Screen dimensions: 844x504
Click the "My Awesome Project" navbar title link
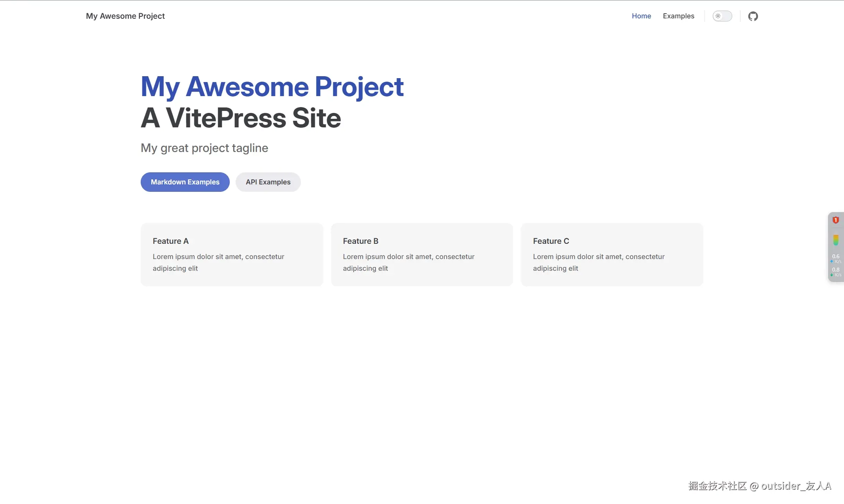(x=125, y=16)
